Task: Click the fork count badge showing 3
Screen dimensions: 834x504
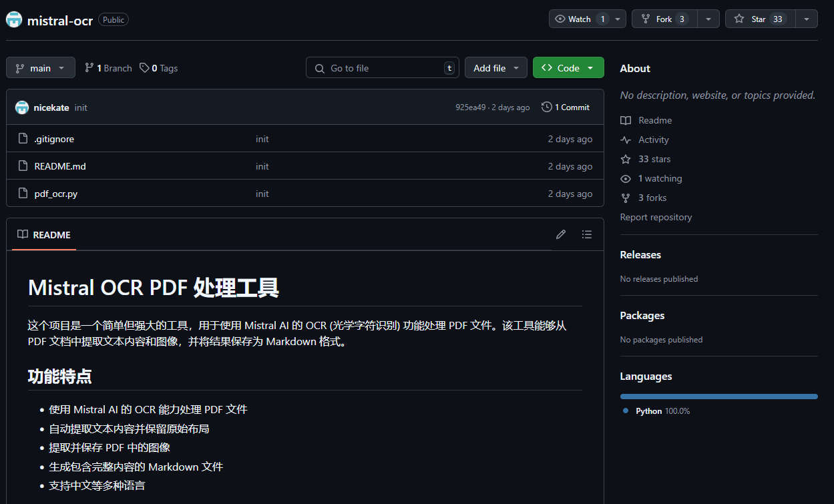Action: coord(682,19)
